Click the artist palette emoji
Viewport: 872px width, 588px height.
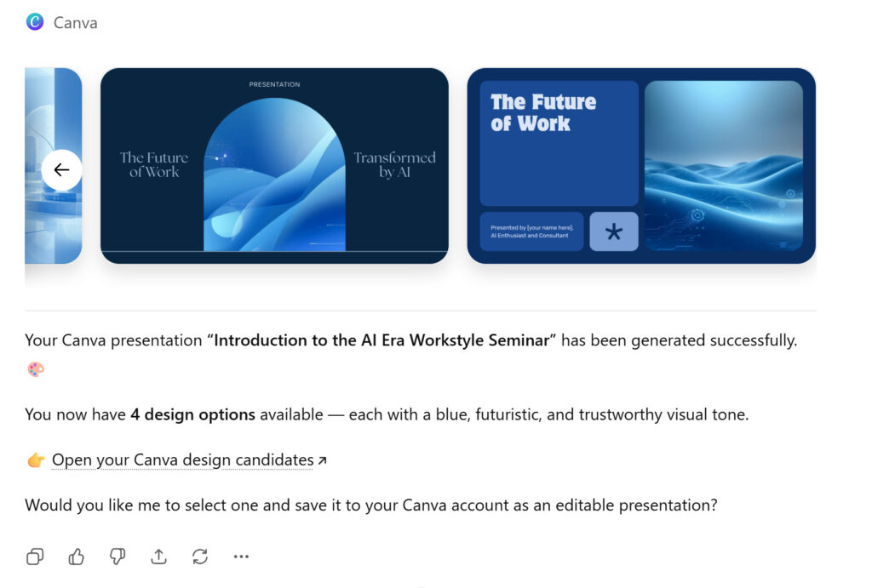coord(36,369)
